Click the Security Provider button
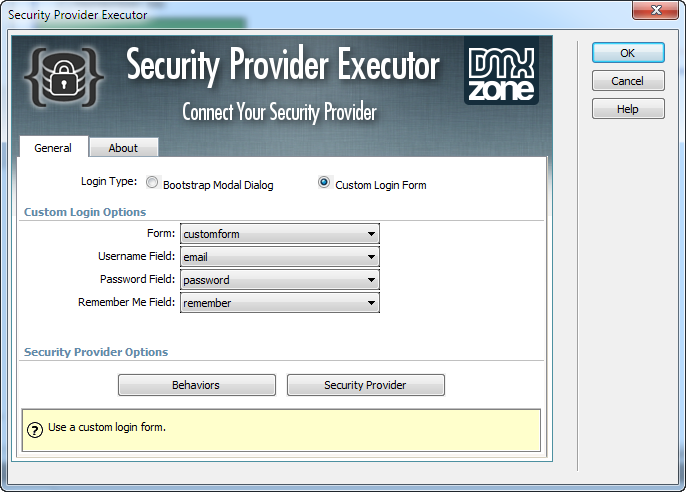686x492 pixels. pos(366,385)
